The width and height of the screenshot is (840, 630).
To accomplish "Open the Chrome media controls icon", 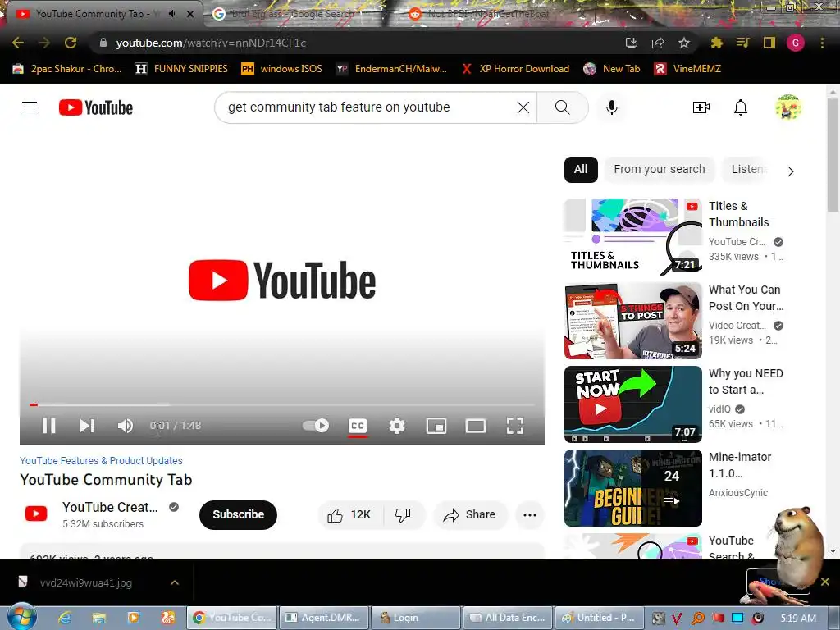I will click(x=742, y=43).
